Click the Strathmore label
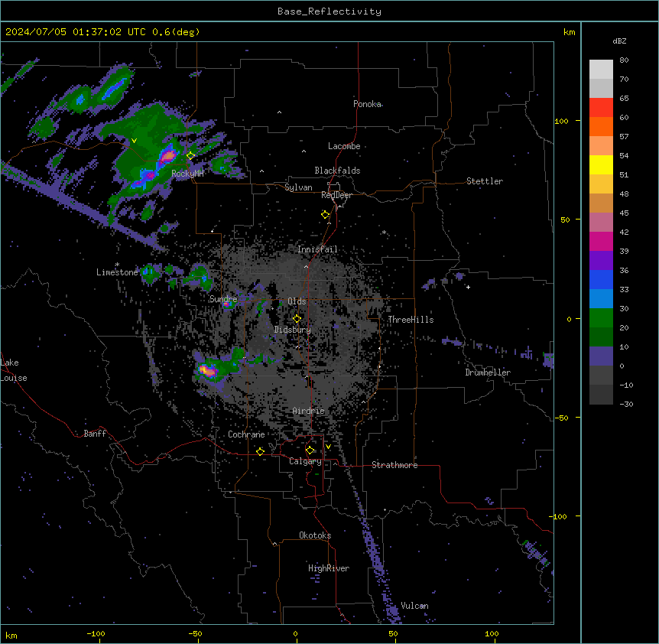The image size is (659, 644). point(394,465)
